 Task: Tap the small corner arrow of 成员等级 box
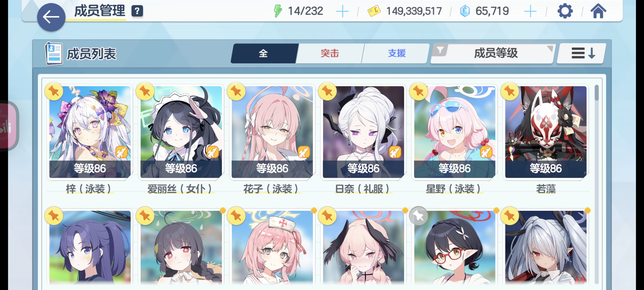(550, 48)
